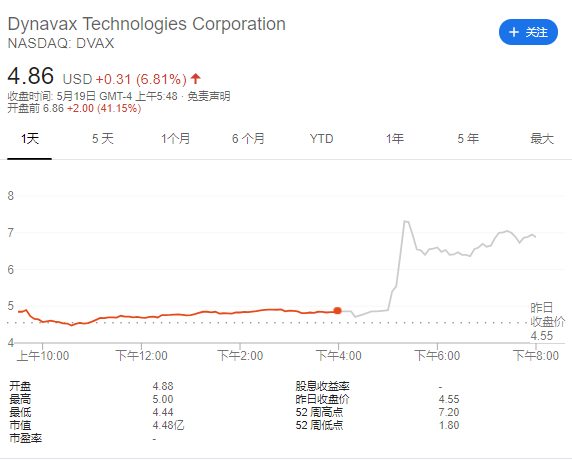The height and width of the screenshot is (460, 572).
Task: Open the 1个月 range tab
Action: point(175,139)
